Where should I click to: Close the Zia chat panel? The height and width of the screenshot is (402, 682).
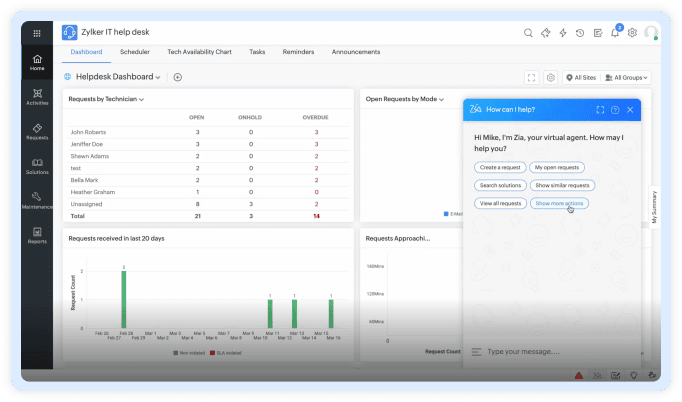[x=630, y=110]
